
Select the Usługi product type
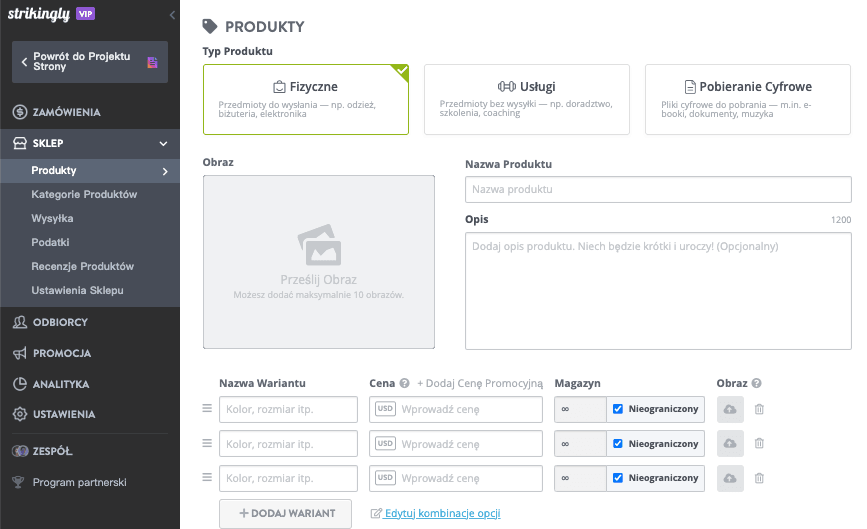tap(526, 99)
